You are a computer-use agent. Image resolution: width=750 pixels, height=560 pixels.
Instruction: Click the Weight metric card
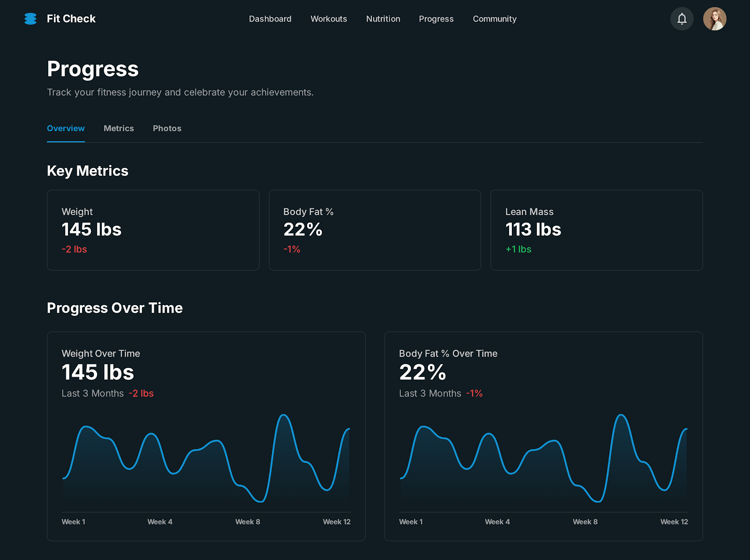(x=153, y=230)
